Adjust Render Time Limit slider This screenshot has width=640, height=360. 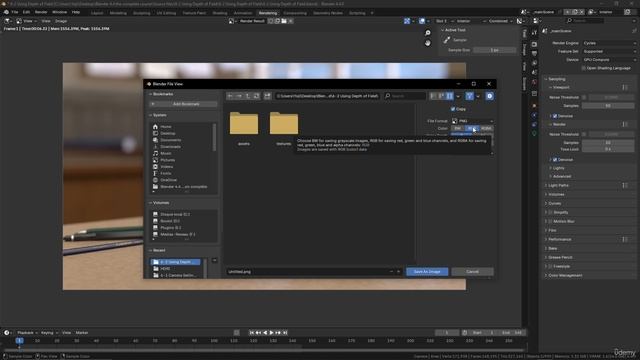click(x=608, y=149)
